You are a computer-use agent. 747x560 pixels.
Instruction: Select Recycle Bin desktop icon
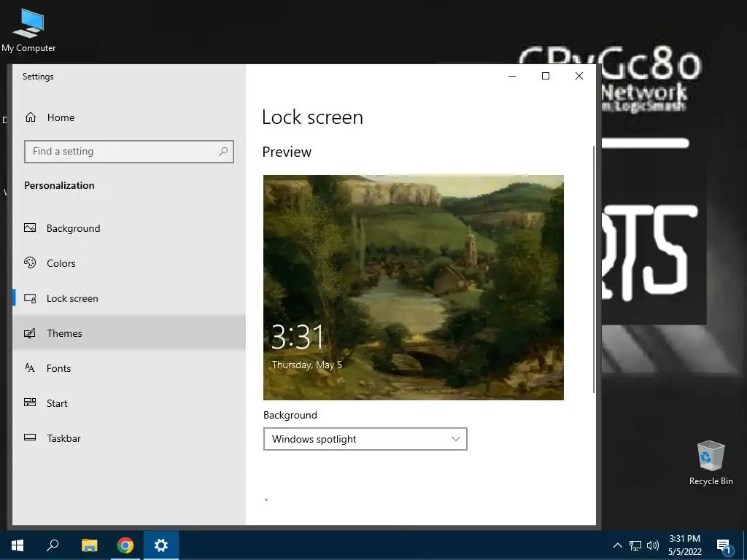pyautogui.click(x=711, y=463)
